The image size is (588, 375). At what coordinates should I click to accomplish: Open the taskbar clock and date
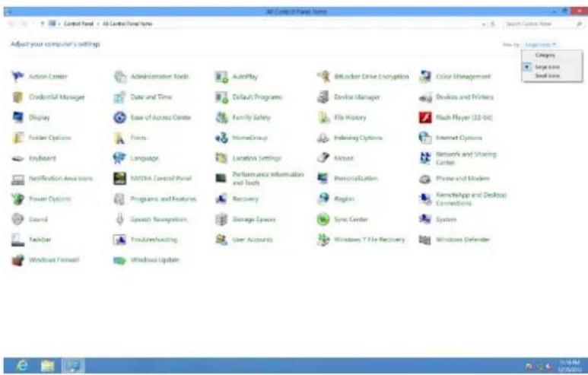569,366
